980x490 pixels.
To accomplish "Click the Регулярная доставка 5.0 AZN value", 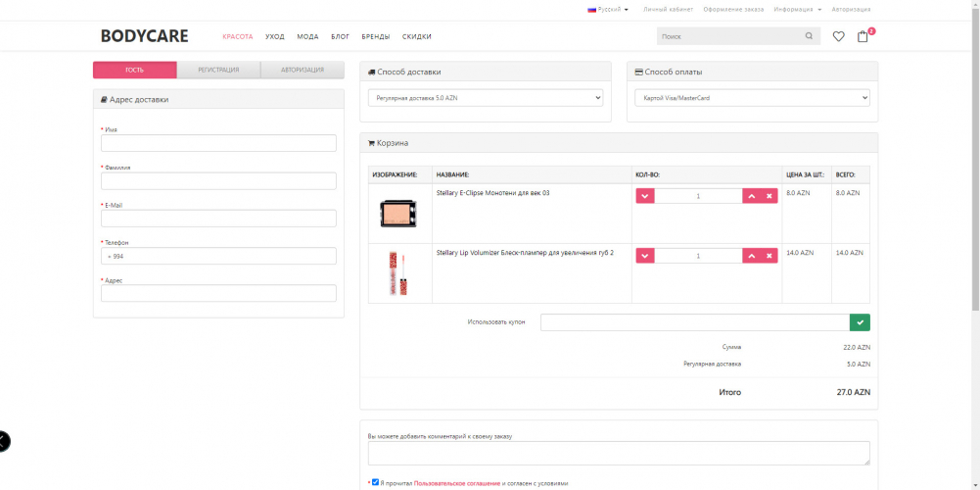I will tap(859, 364).
